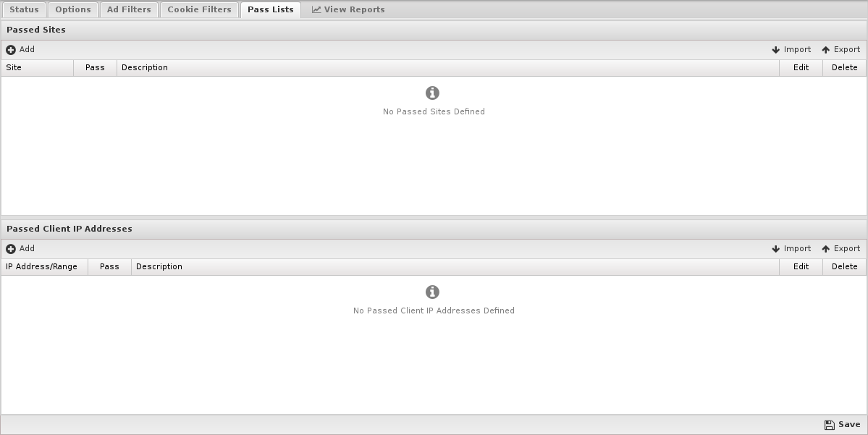Sort by the IP Address/Range column header
The width and height of the screenshot is (868, 435).
click(45, 267)
